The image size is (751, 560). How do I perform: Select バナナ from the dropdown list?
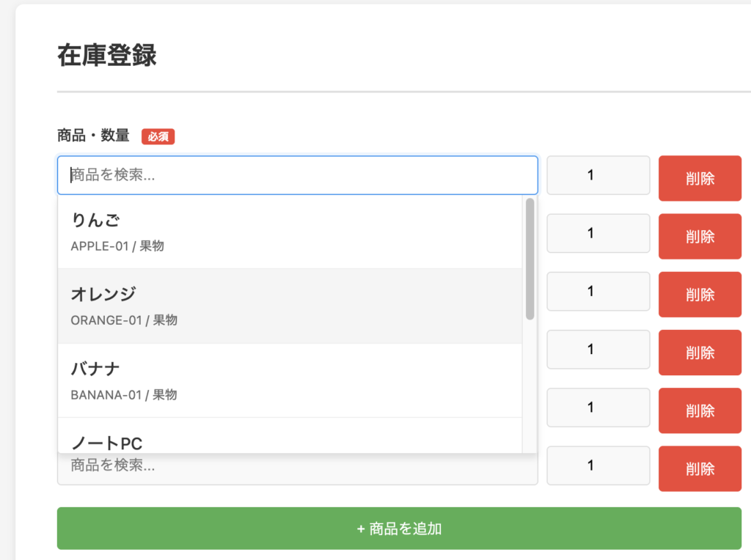point(290,380)
